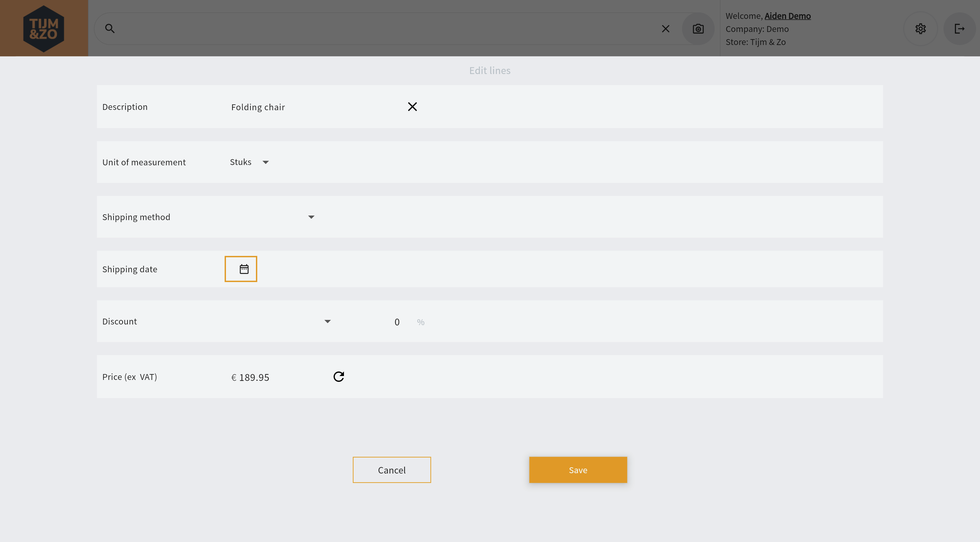The width and height of the screenshot is (980, 542).
Task: Clear the search bar with the X icon
Action: coord(665,29)
